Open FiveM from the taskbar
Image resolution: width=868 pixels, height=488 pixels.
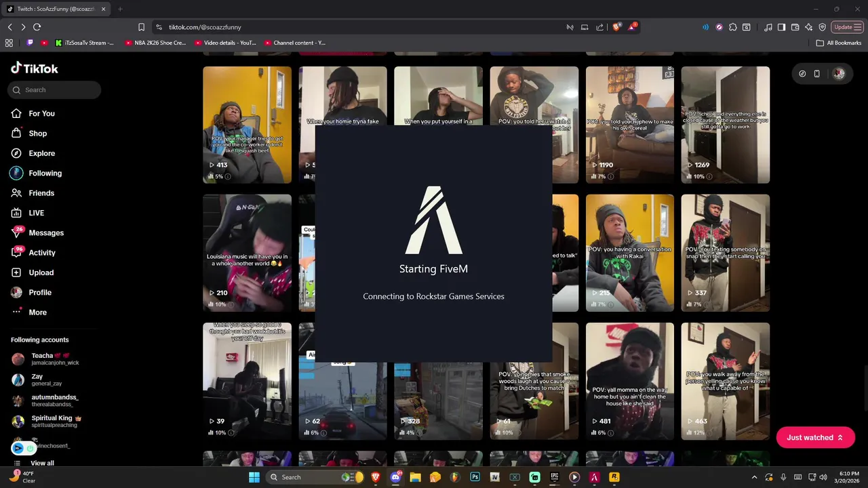tap(594, 477)
